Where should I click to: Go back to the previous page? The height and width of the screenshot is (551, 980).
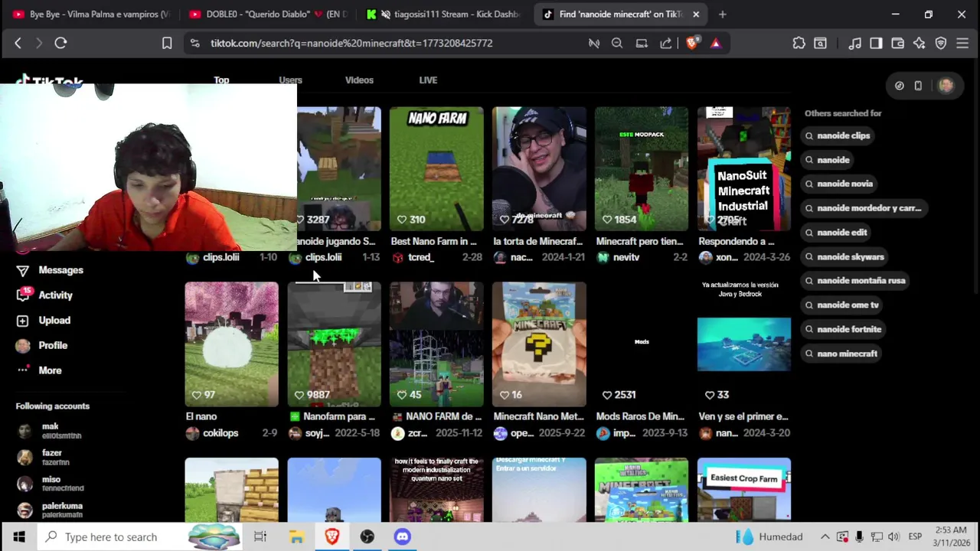click(18, 43)
